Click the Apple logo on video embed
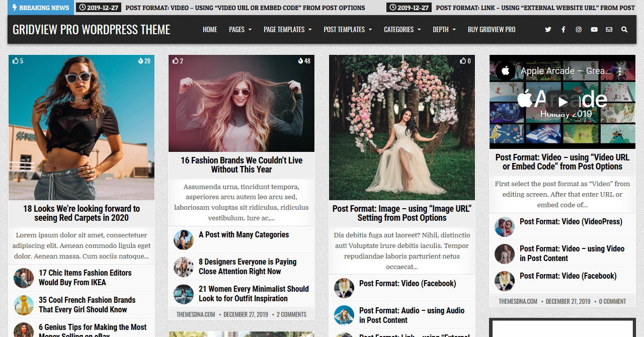Image resolution: width=644 pixels, height=337 pixels. point(506,71)
